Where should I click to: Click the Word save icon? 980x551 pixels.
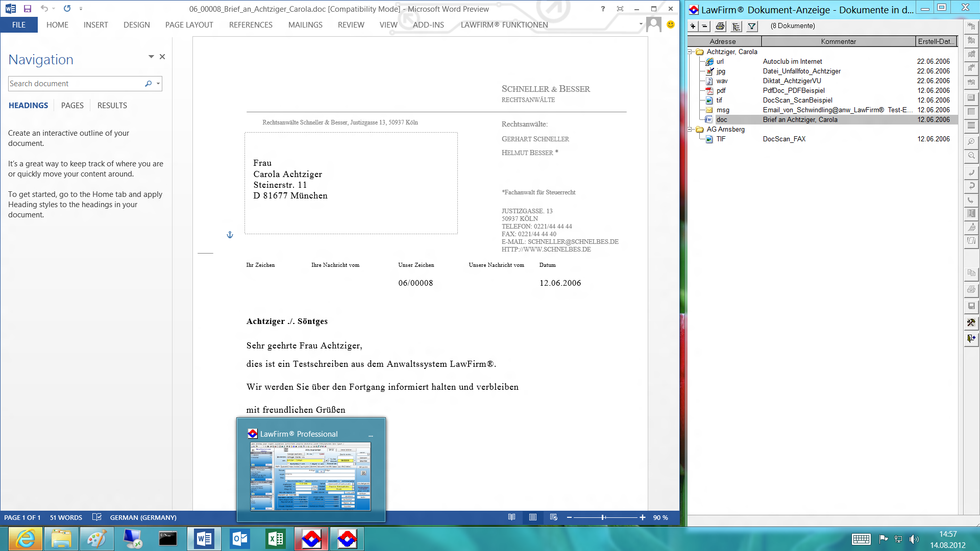(28, 9)
